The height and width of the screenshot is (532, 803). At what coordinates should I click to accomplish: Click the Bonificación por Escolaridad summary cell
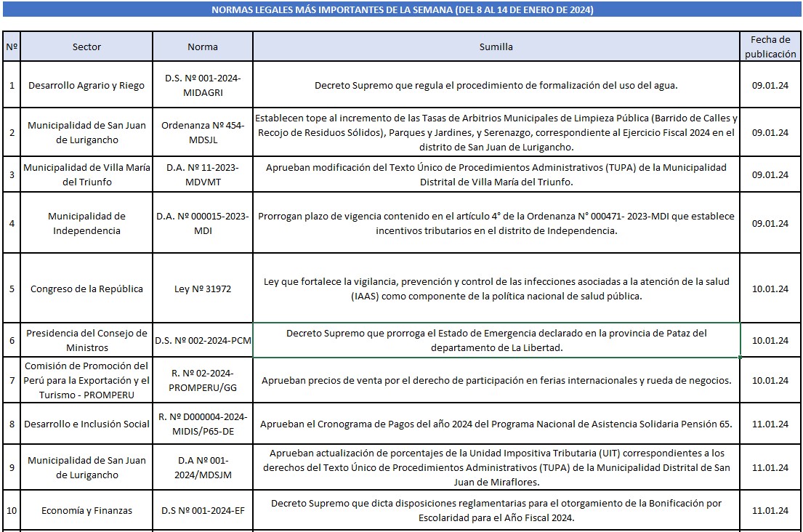tap(496, 510)
